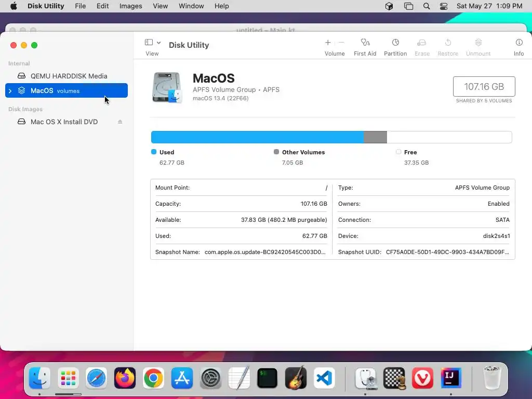
Task: Open Control Center in menu bar
Action: click(444, 6)
